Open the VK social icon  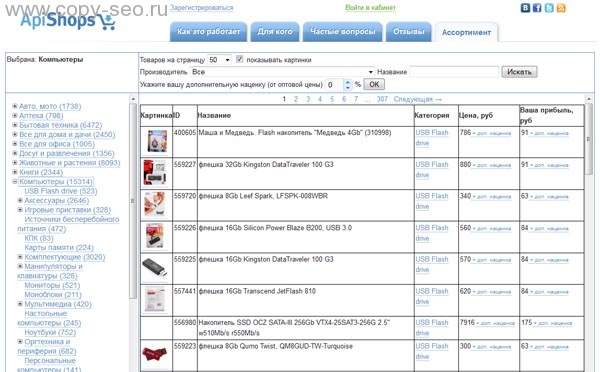click(x=525, y=8)
